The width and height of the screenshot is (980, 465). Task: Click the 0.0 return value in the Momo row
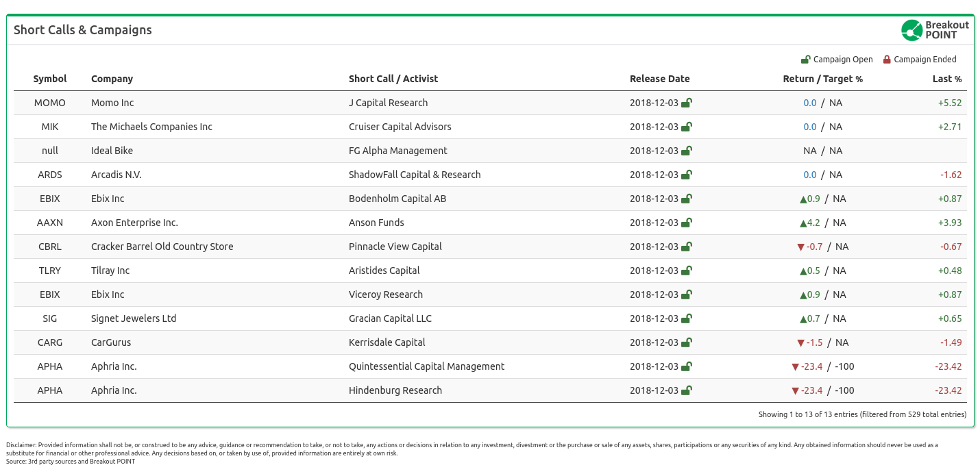810,103
